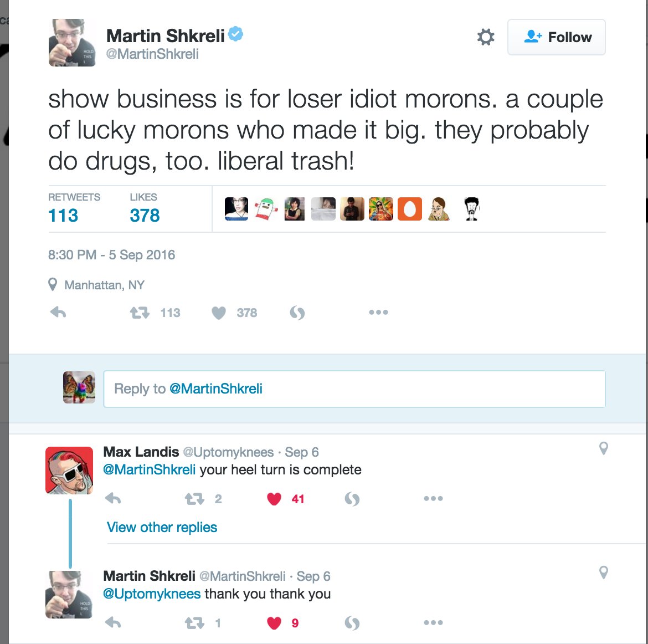648x644 pixels.
Task: Retweet Max Landis's heel turn reply
Action: tap(194, 499)
